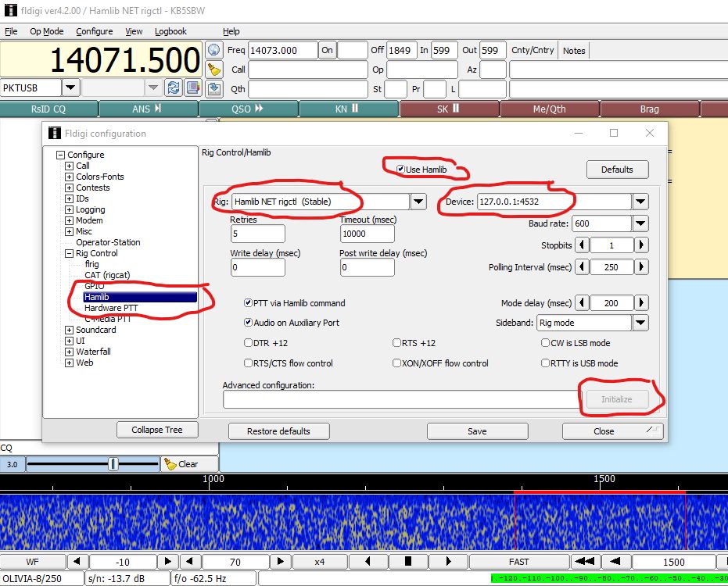Increase waterfall range 70 with right arrow
The image size is (728, 586).
coord(281,562)
